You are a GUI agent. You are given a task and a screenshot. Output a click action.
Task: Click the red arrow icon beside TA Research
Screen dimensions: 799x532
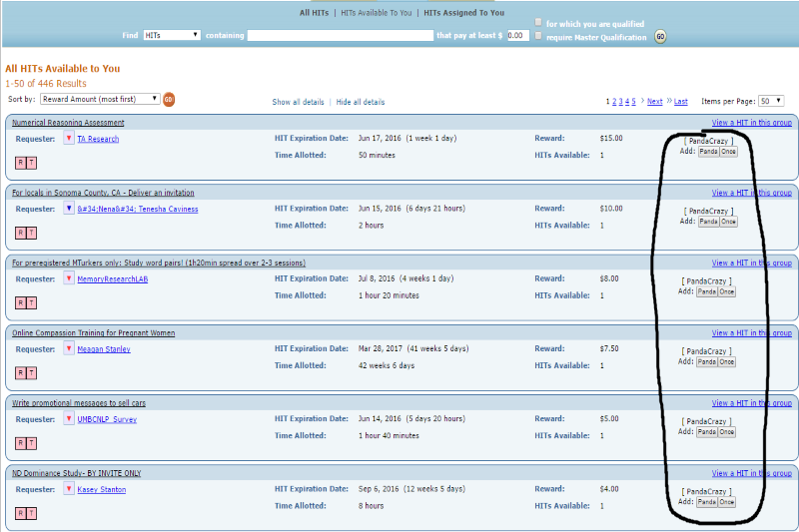(x=68, y=139)
